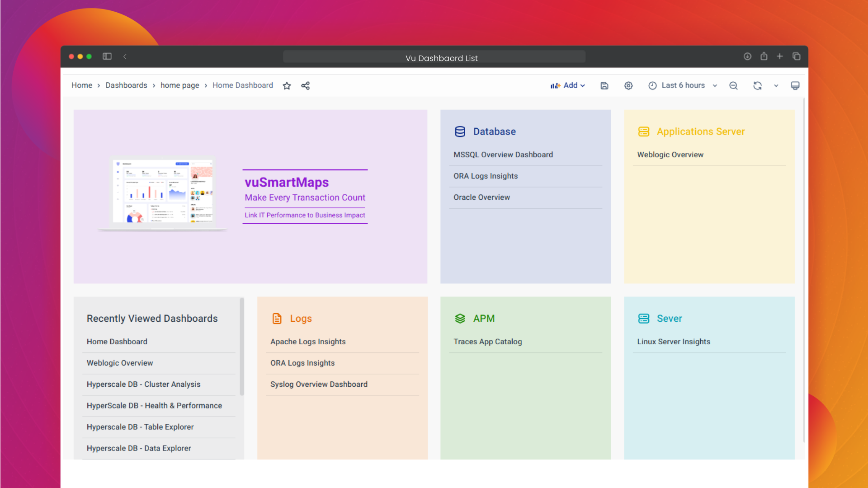Expand the auto-refresh interval chevron

pyautogui.click(x=776, y=85)
